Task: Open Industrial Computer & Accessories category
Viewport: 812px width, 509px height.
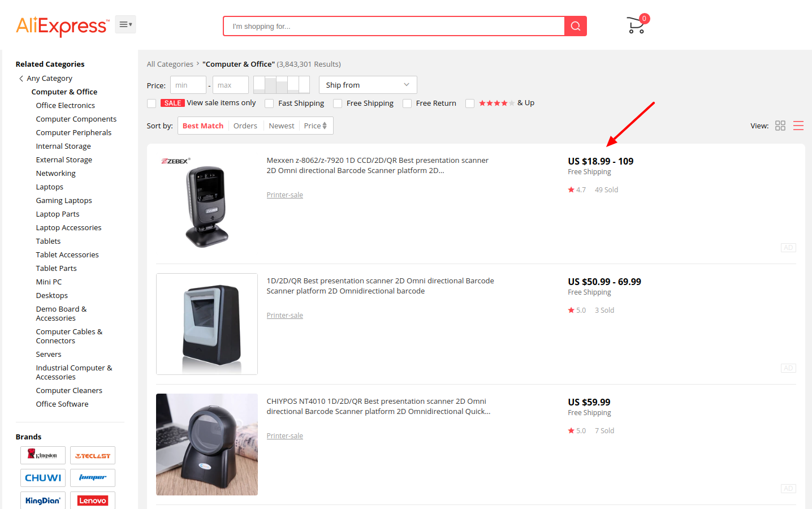Action: (x=74, y=373)
